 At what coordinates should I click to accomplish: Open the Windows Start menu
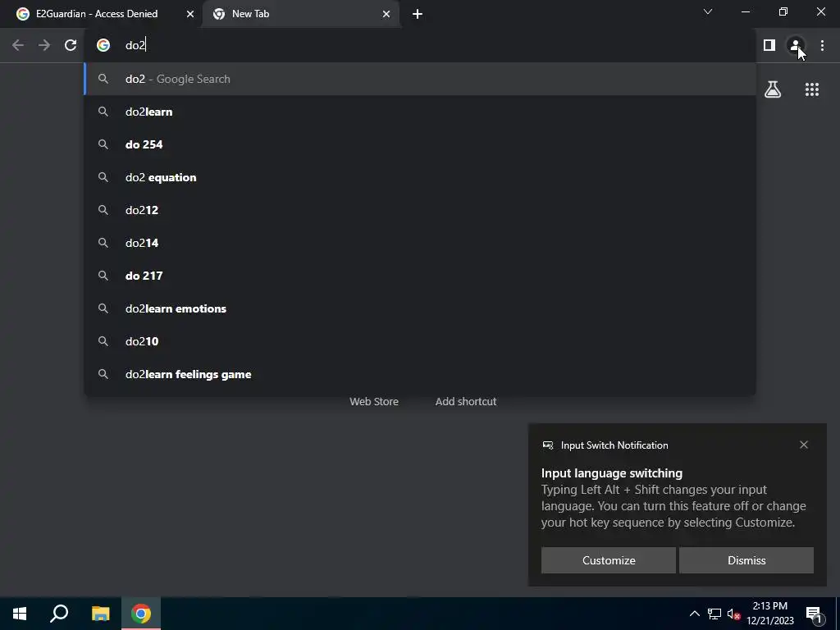click(x=20, y=614)
